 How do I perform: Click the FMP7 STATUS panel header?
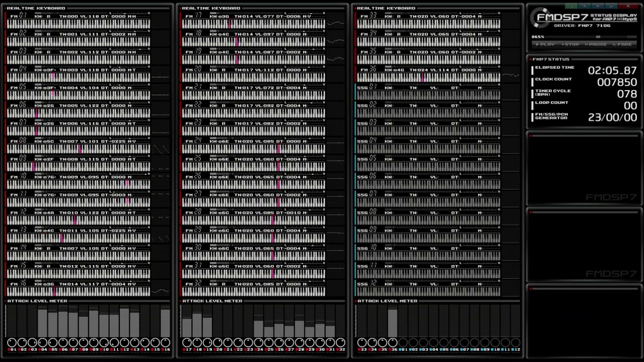[551, 59]
